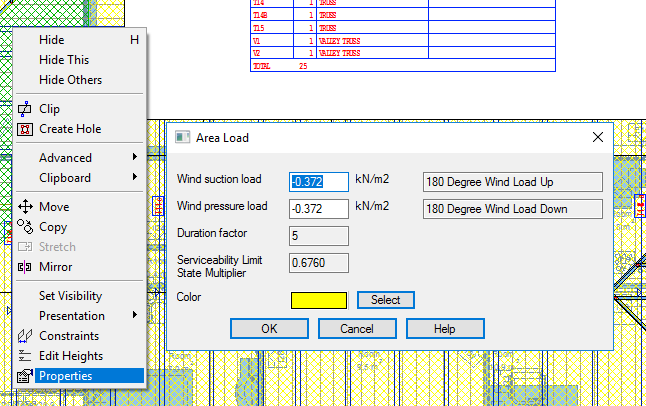Cancel the Area Load dialog
This screenshot has width=646, height=406.
coord(357,329)
